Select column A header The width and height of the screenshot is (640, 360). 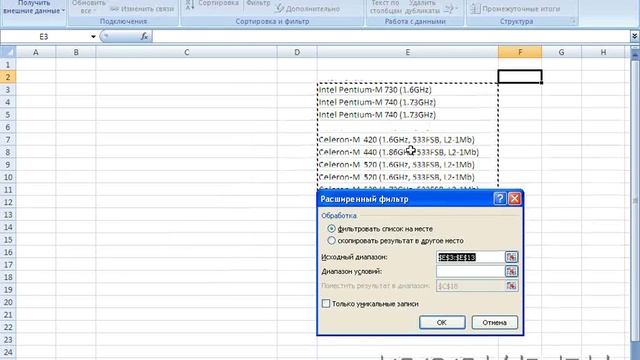tap(36, 52)
